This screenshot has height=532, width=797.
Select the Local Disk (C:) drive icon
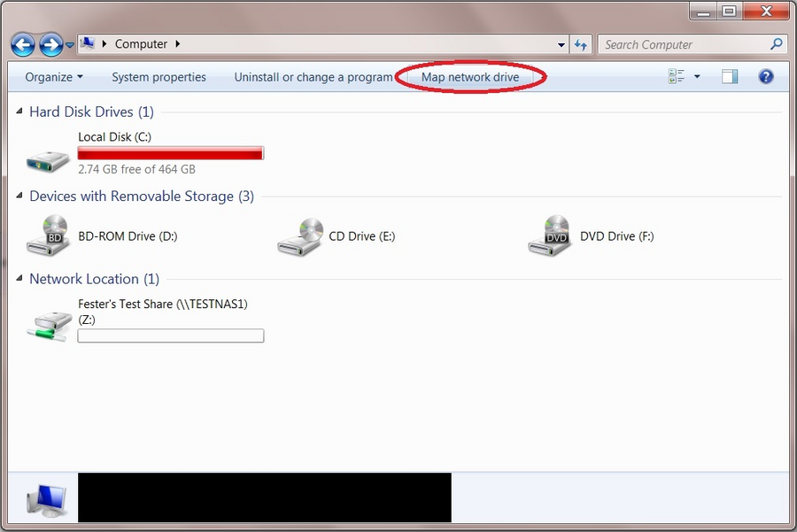[x=47, y=159]
